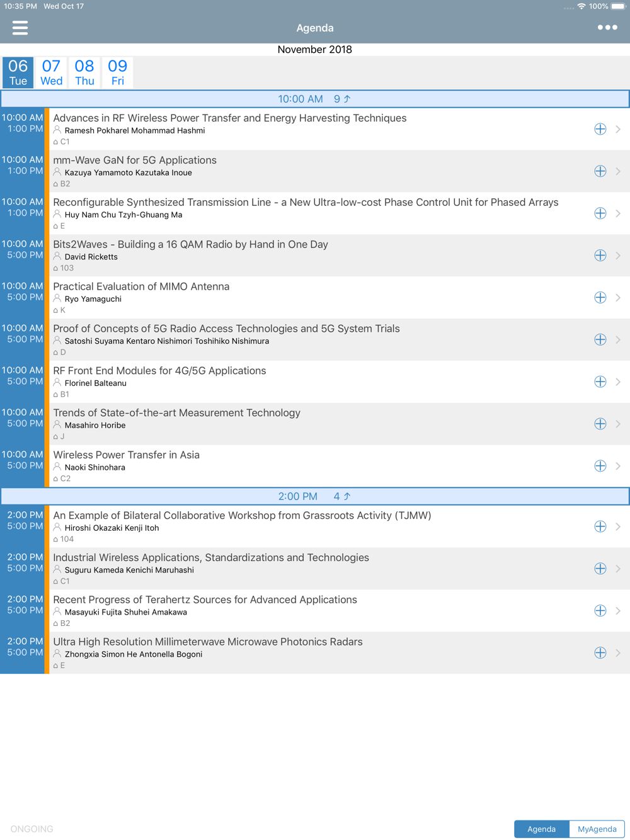
Task: Open Industrial Wireless Applications session title
Action: tap(211, 557)
